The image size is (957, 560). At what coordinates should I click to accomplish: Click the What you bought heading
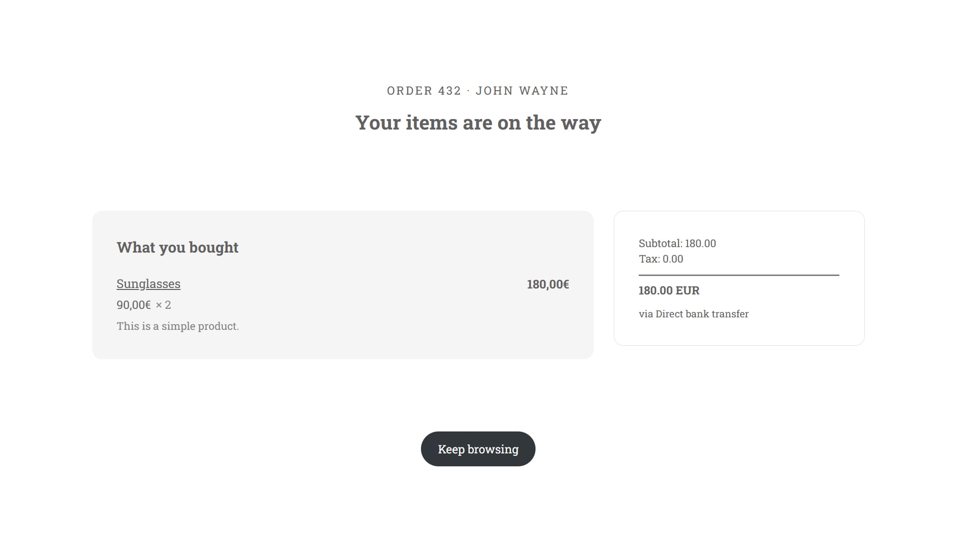tap(177, 248)
